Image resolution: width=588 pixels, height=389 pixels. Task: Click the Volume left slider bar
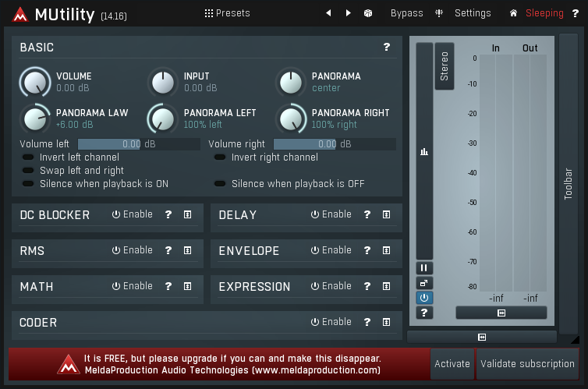pos(139,144)
